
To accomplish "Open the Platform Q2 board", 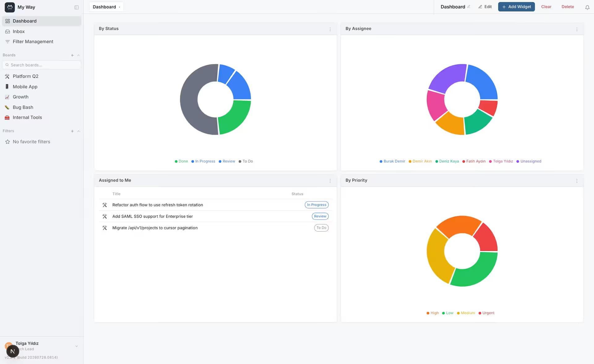I will pos(41,76).
